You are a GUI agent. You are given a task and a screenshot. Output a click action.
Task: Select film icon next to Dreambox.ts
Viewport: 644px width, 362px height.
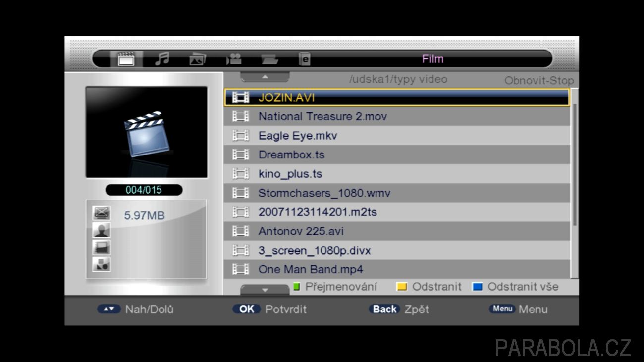pyautogui.click(x=241, y=155)
